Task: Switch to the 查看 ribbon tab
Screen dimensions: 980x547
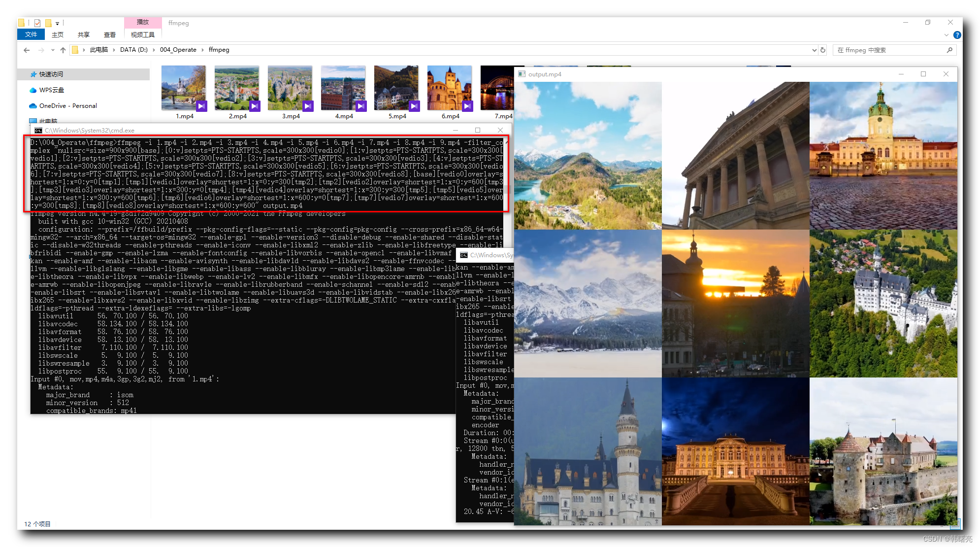Action: [x=109, y=34]
